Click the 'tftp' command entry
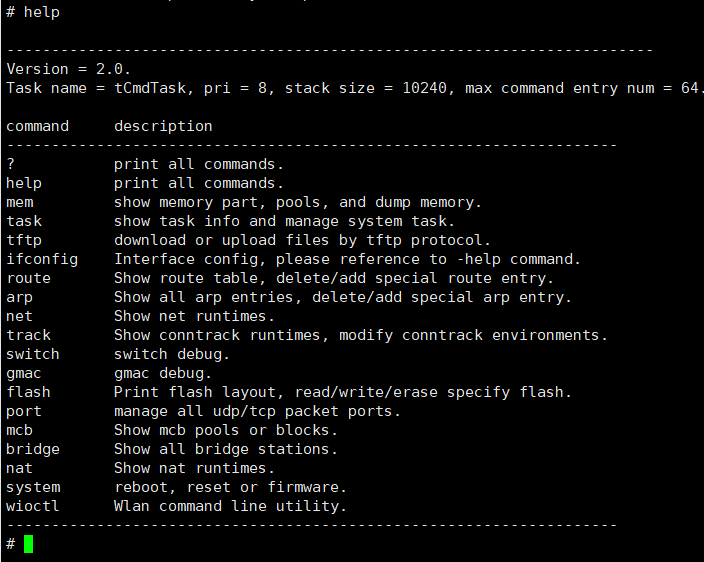The image size is (704, 562). pos(24,240)
